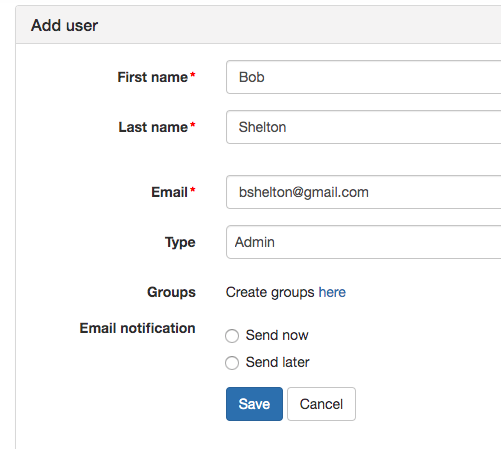Click the 'Type' field label
Viewport: 501px width, 449px height.
coord(180,242)
